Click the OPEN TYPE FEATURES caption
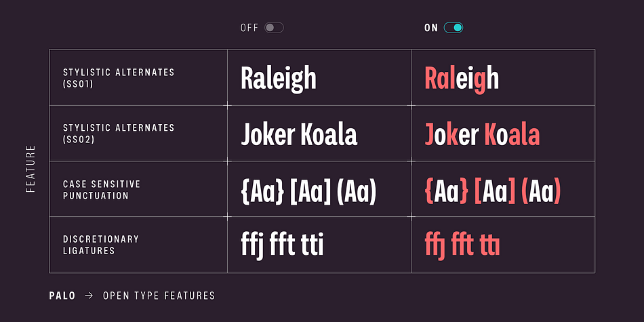 tap(159, 296)
